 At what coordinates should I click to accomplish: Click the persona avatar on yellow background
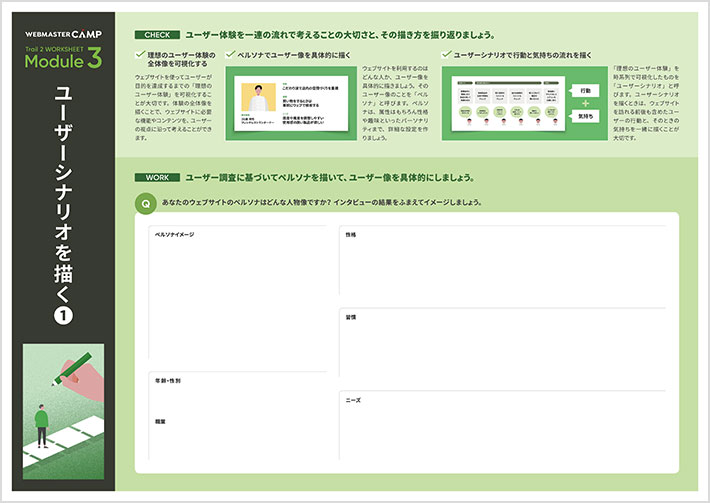click(x=258, y=97)
